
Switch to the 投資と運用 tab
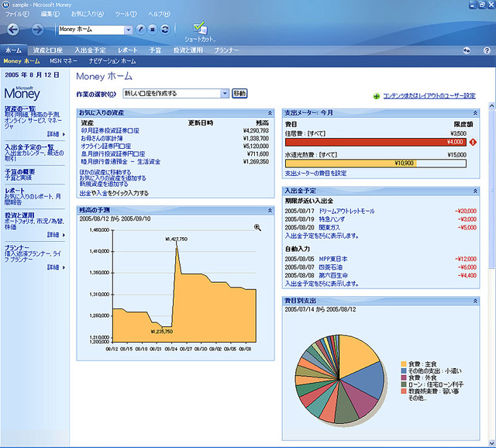[188, 50]
